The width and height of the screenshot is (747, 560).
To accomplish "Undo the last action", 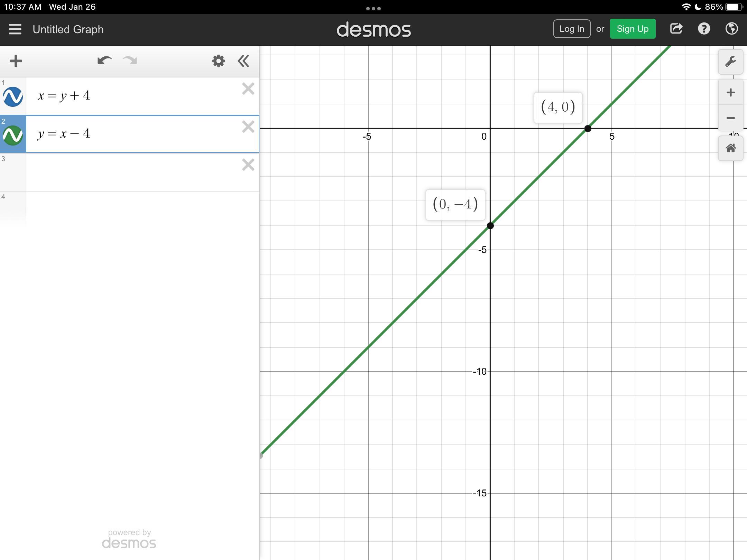I will [x=104, y=61].
